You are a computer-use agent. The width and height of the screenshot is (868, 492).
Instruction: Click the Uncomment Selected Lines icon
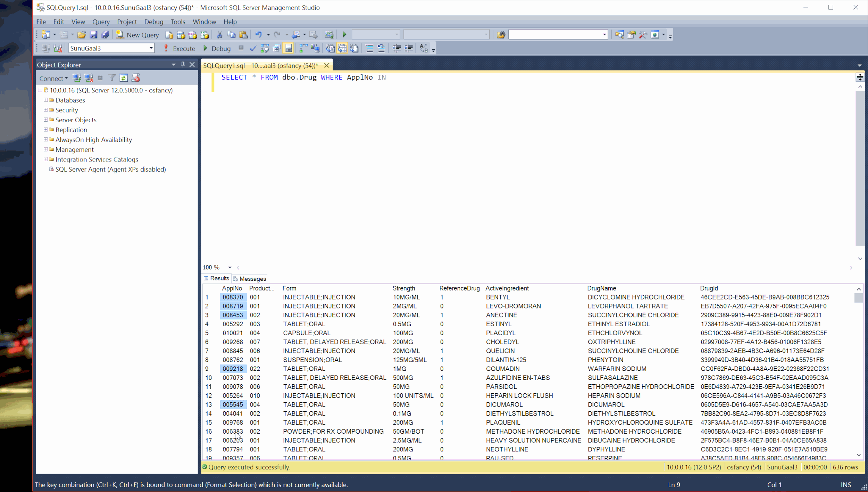pos(381,49)
